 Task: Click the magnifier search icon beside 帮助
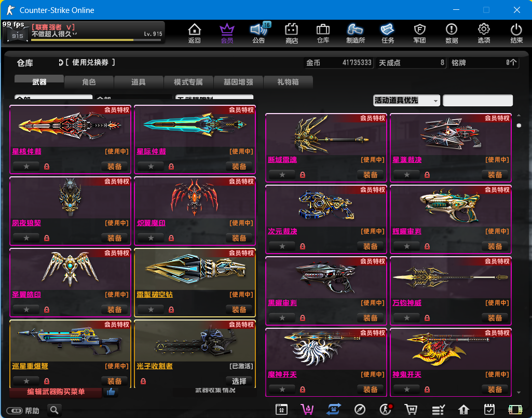point(54,410)
